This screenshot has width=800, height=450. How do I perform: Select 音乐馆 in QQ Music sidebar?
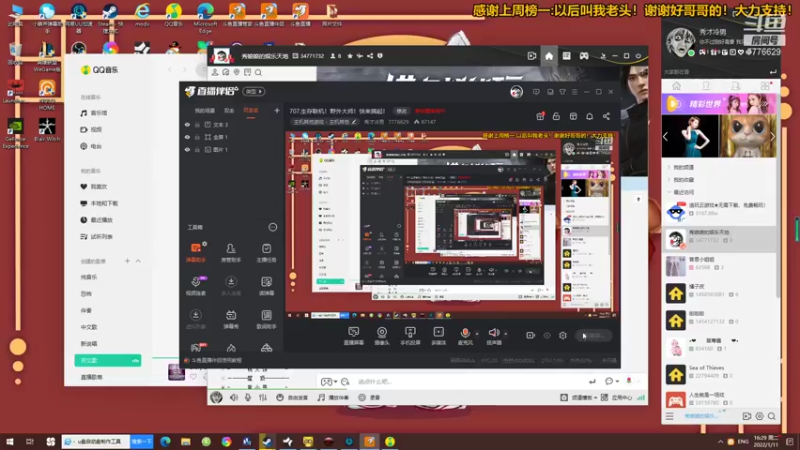pos(94,113)
